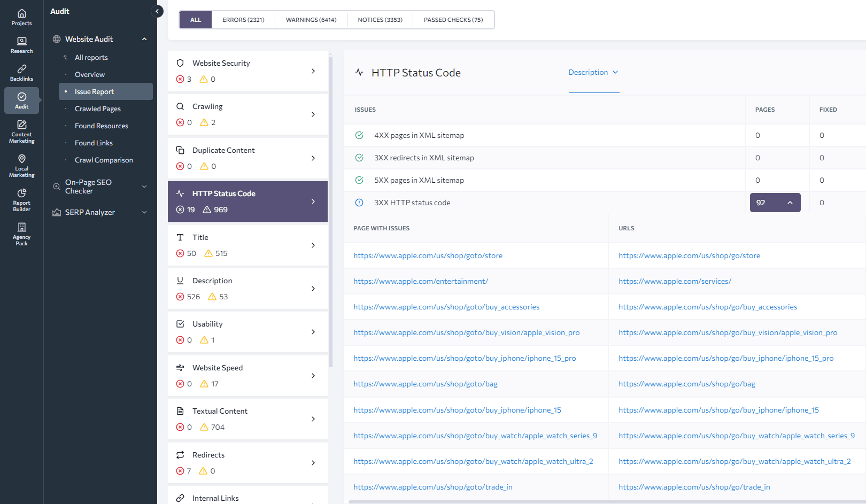Screen dimensions: 866x504
Task: Open the Backlinks section
Action: tap(21, 73)
